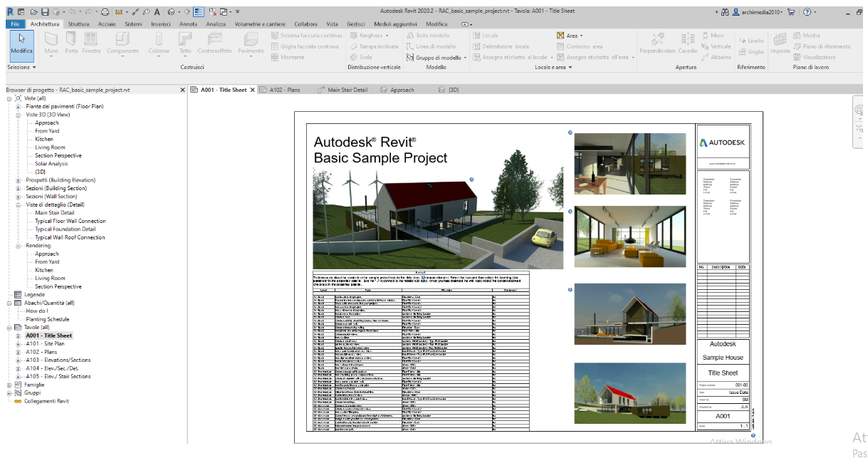Click the Visualizzatore tool
Viewport: 868px width, 473px height.
click(815, 57)
